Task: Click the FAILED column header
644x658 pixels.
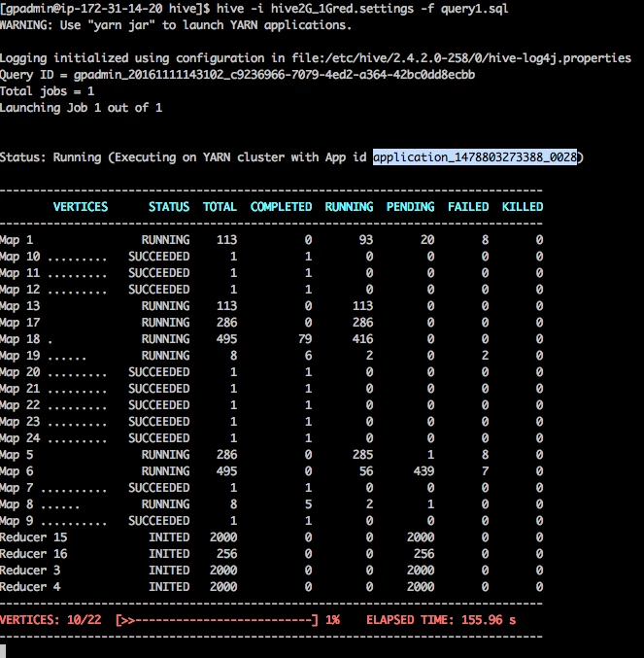Action: [468, 207]
